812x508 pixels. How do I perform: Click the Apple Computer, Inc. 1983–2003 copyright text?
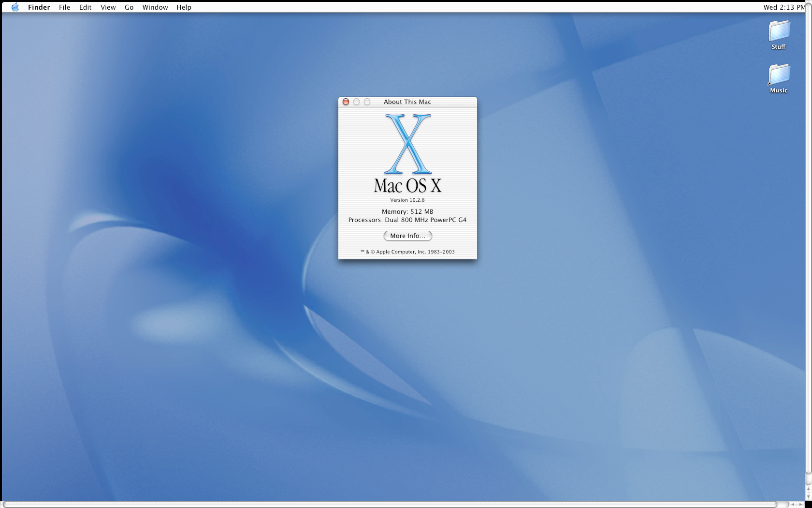[407, 252]
